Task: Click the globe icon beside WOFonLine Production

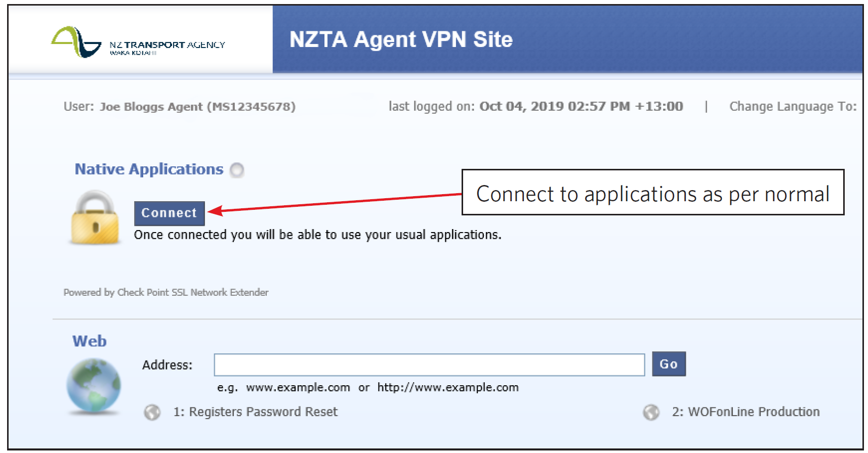Action: coord(651,413)
